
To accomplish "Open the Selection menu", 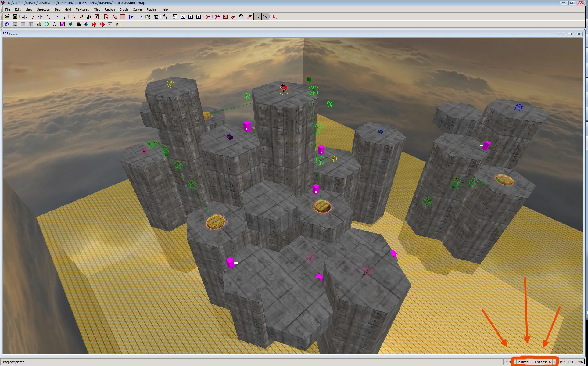I will 44,9.
